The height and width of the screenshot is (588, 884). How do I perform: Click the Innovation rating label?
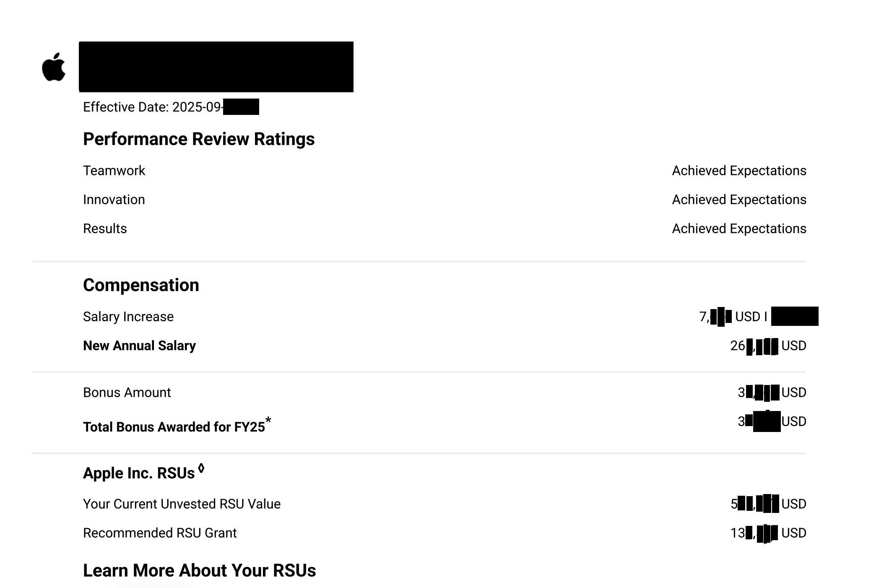coord(114,200)
